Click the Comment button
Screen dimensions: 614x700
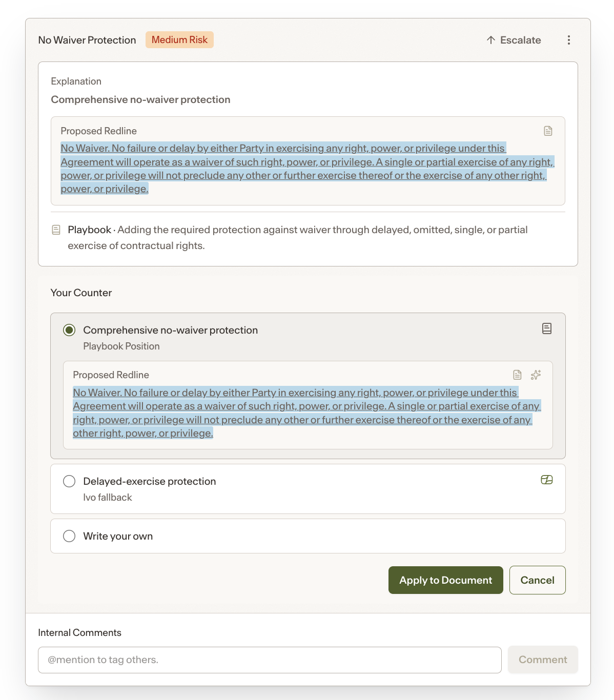(x=543, y=660)
